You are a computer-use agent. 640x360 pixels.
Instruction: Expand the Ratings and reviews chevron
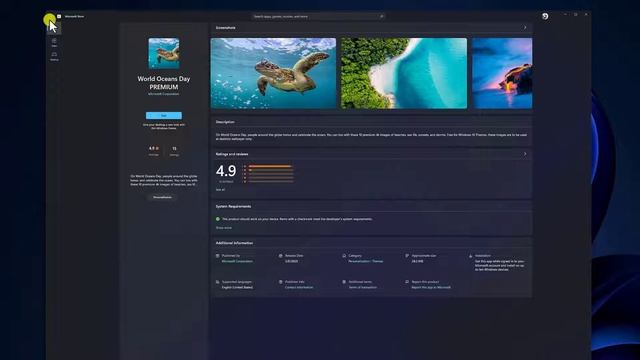525,154
